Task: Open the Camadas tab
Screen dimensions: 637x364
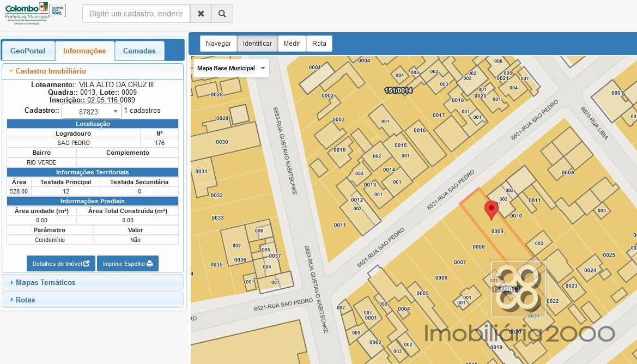Action: [x=139, y=51]
